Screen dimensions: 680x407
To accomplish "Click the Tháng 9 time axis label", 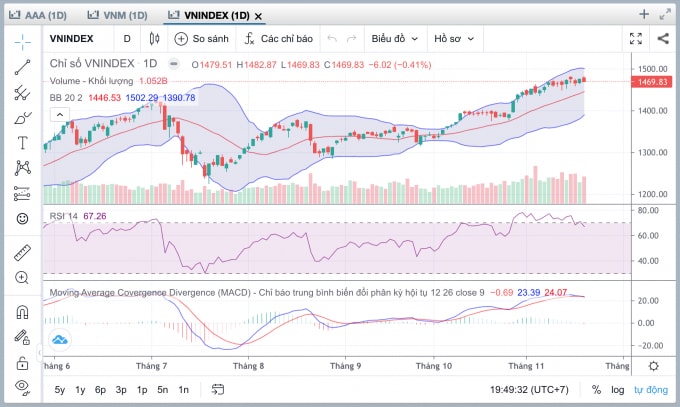I will click(345, 366).
